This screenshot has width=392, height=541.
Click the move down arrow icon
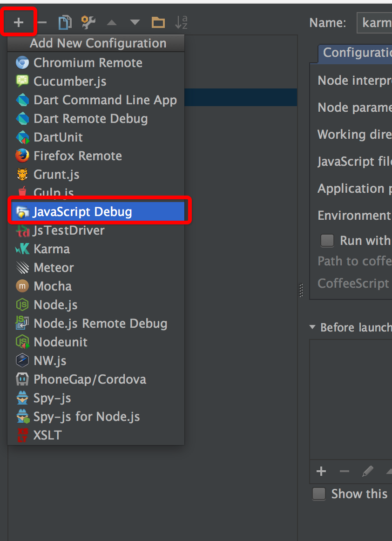(x=135, y=23)
